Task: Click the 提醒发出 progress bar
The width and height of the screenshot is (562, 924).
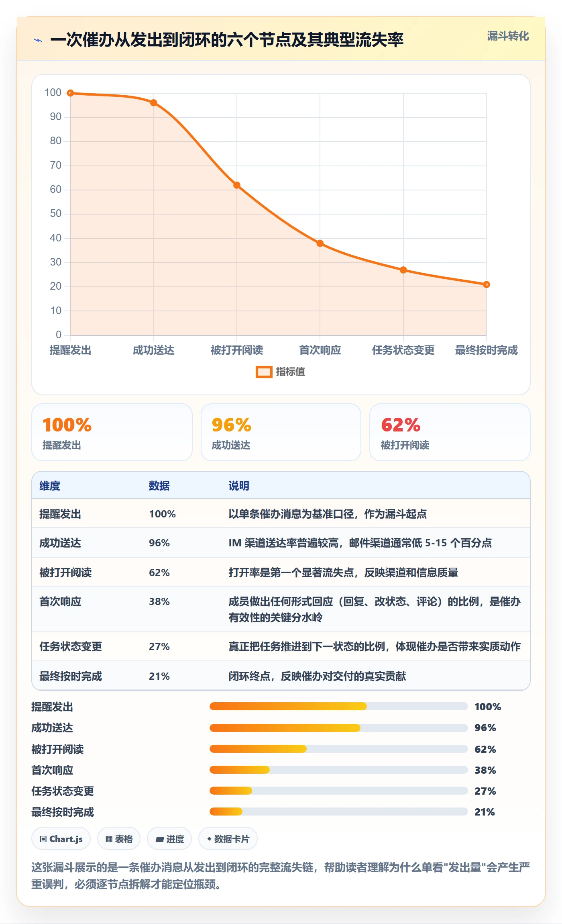Action: 339,706
